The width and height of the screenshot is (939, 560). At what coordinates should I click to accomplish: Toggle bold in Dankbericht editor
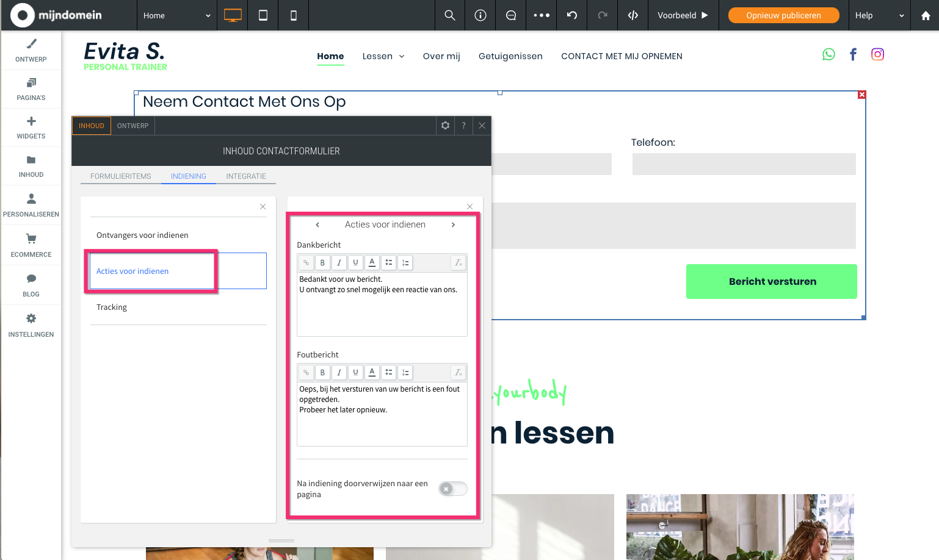coord(322,263)
